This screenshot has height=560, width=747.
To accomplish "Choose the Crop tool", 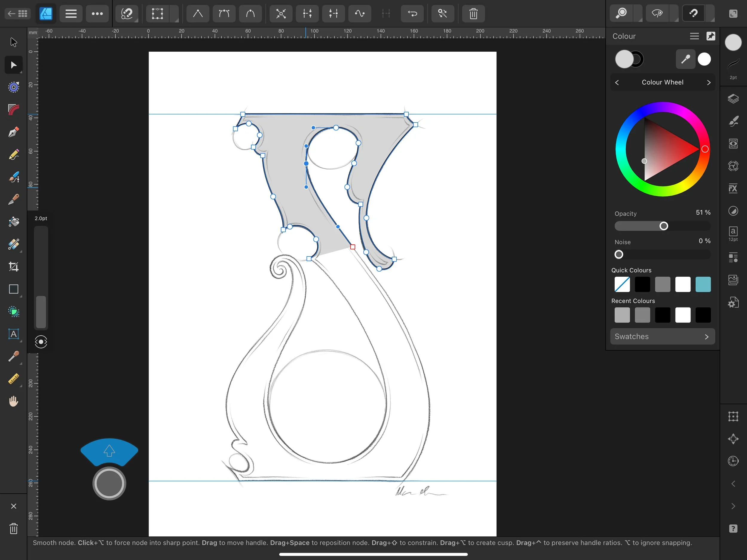I will pos(13,267).
